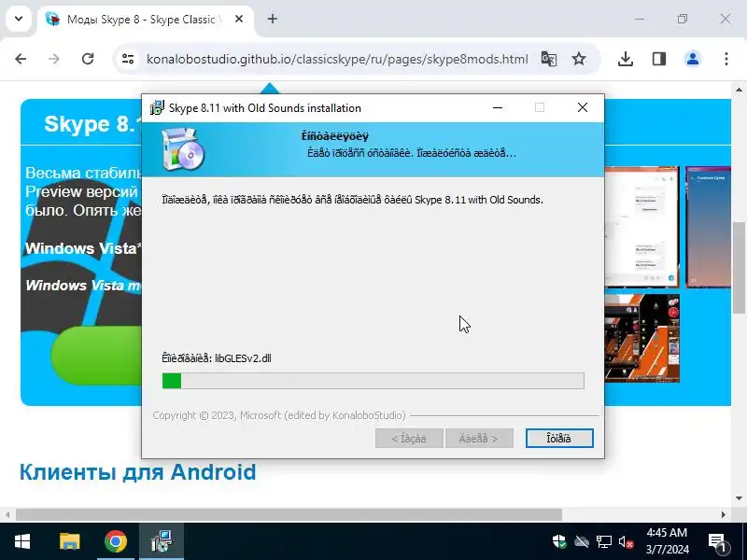Open Windows Security tray icon
The width and height of the screenshot is (747, 560).
(x=558, y=541)
